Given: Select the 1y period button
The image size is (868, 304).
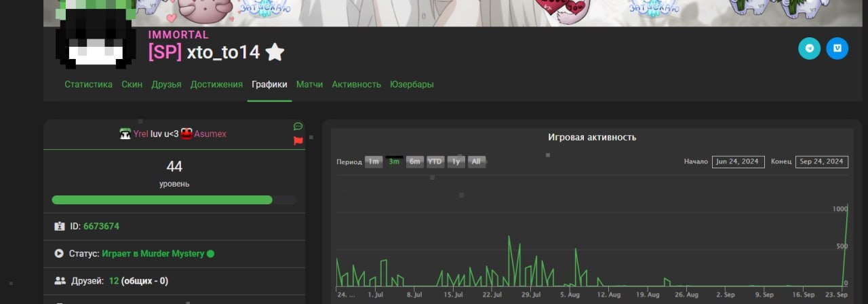Looking at the screenshot, I should click(x=456, y=161).
